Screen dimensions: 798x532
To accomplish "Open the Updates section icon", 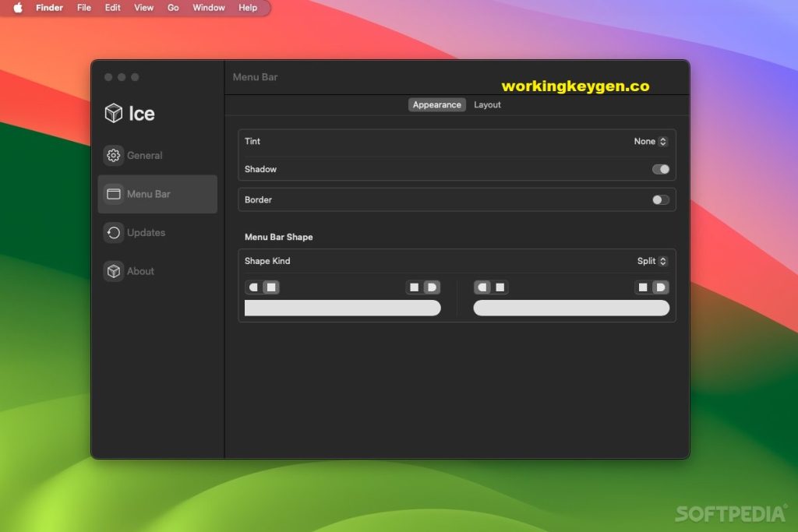I will tap(114, 232).
